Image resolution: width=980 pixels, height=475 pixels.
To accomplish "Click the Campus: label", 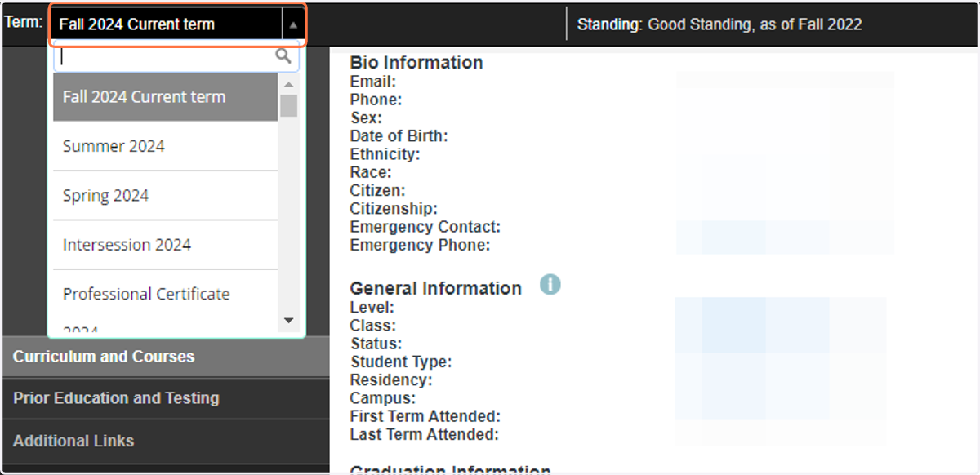I will 383,398.
